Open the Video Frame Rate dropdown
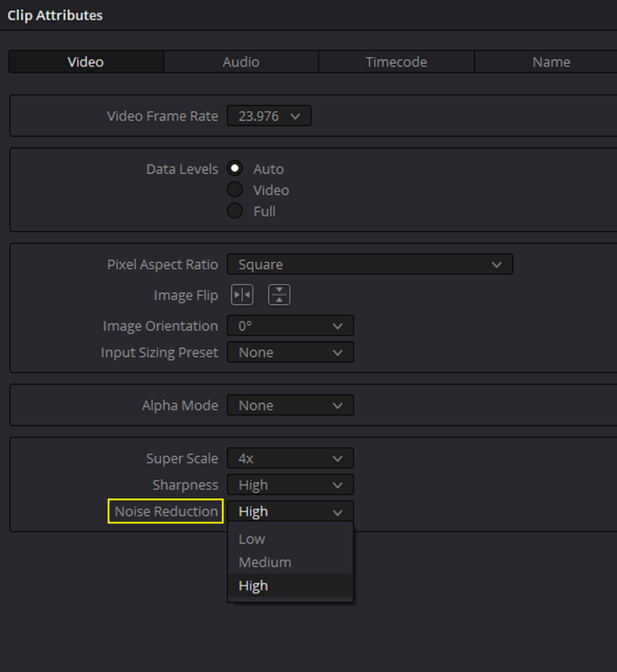617x672 pixels. pos(269,116)
